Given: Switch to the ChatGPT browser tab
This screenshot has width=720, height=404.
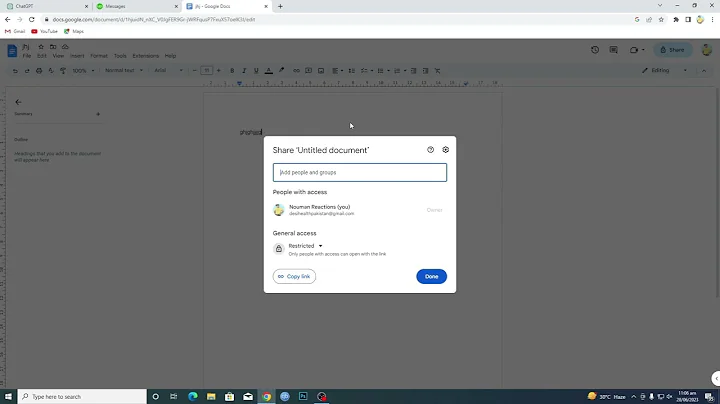Looking at the screenshot, I should pyautogui.click(x=45, y=6).
